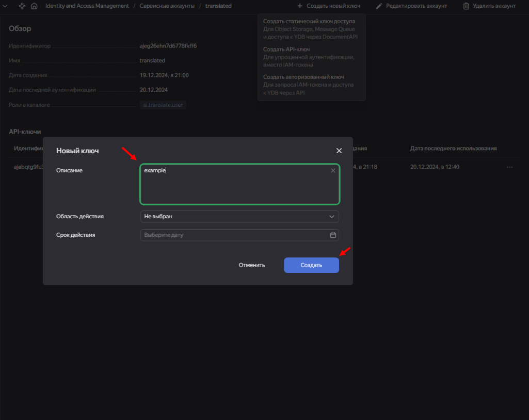
Task: Click the plus icon for creating new key
Action: (x=300, y=6)
